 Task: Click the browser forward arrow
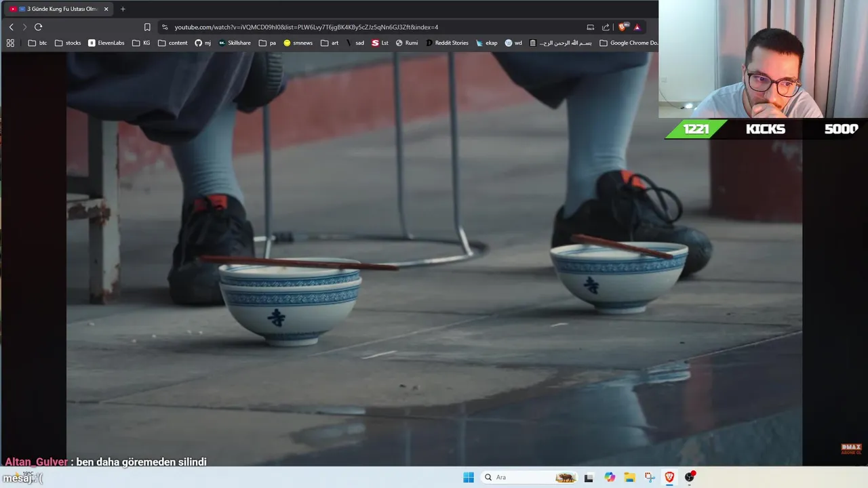click(x=24, y=27)
